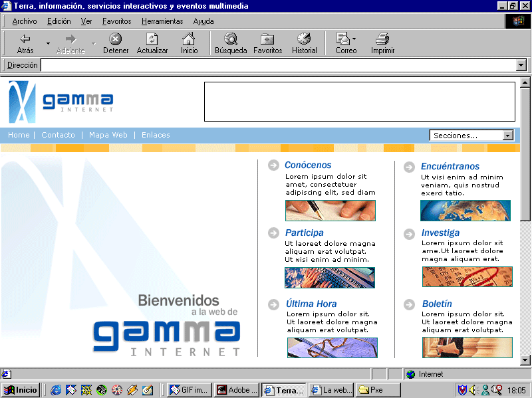532x398 pixels.
Task: Visit the Mapa Web navigation link
Action: click(108, 135)
